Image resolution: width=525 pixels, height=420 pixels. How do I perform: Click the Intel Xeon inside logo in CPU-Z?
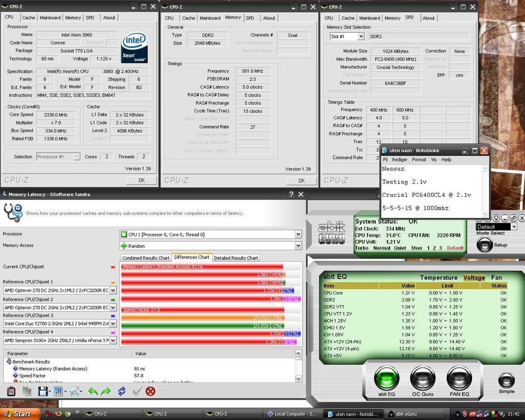click(134, 48)
